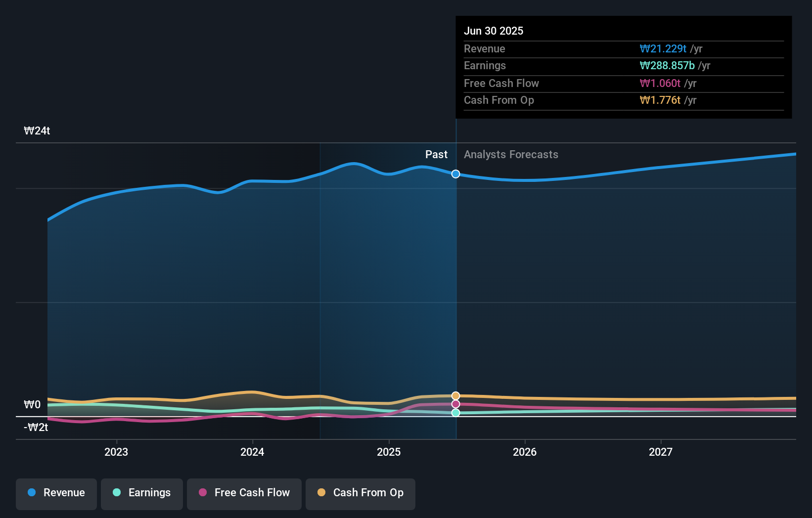
Task: Click the orange Cash From Op legend dot
Action: click(321, 493)
